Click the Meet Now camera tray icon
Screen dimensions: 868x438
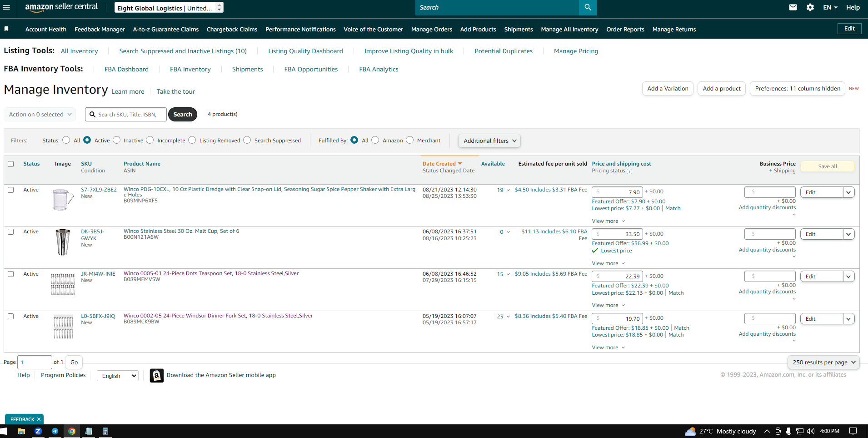click(x=778, y=431)
